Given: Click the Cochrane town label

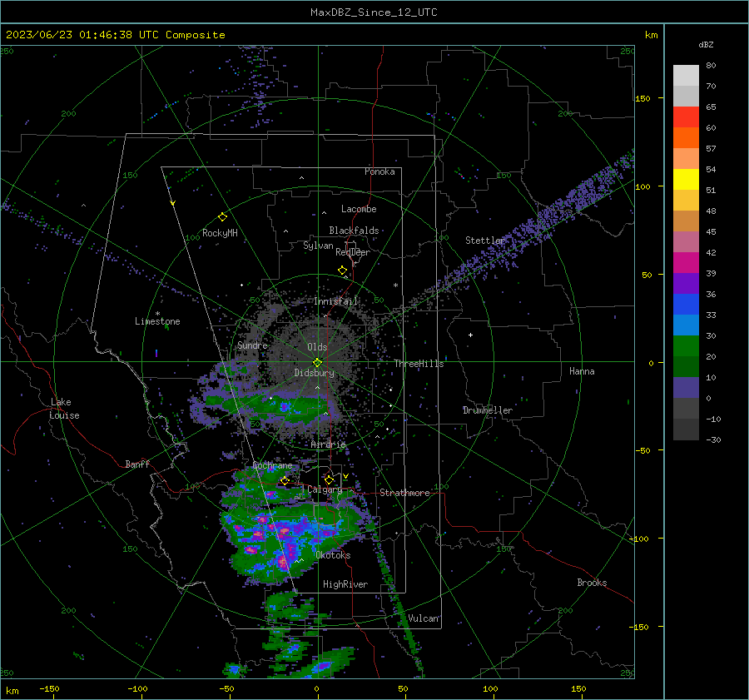Looking at the screenshot, I should coord(272,465).
